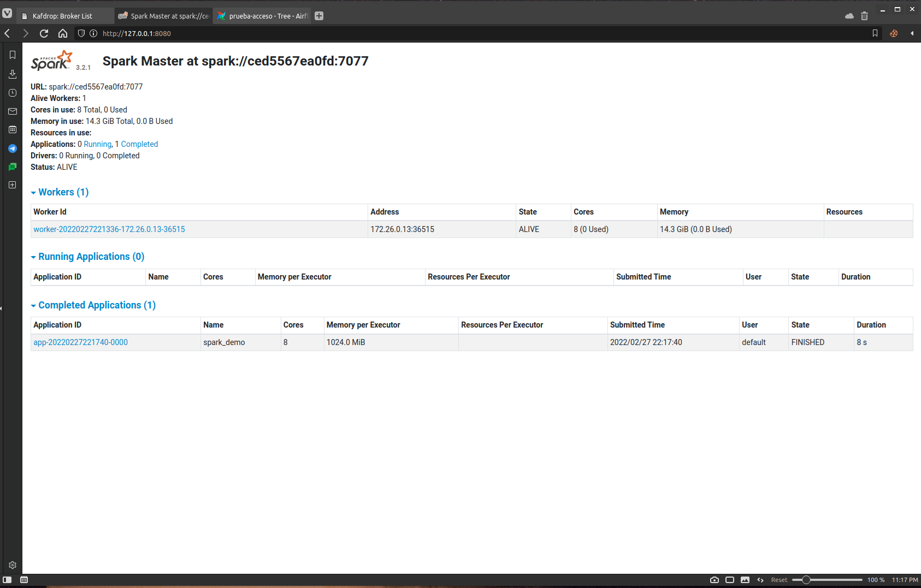This screenshot has width=921, height=588.
Task: Collapse the Completed Applications (1) section
Action: pos(93,305)
